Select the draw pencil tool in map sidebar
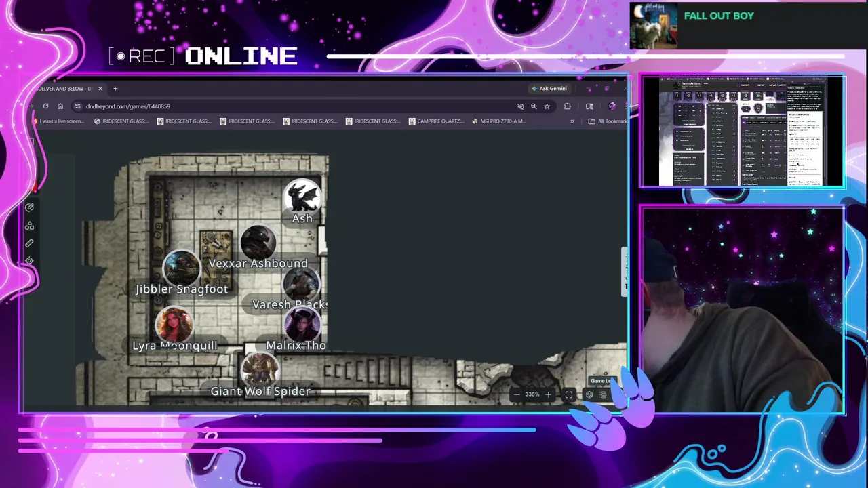The height and width of the screenshot is (488, 868). (29, 208)
